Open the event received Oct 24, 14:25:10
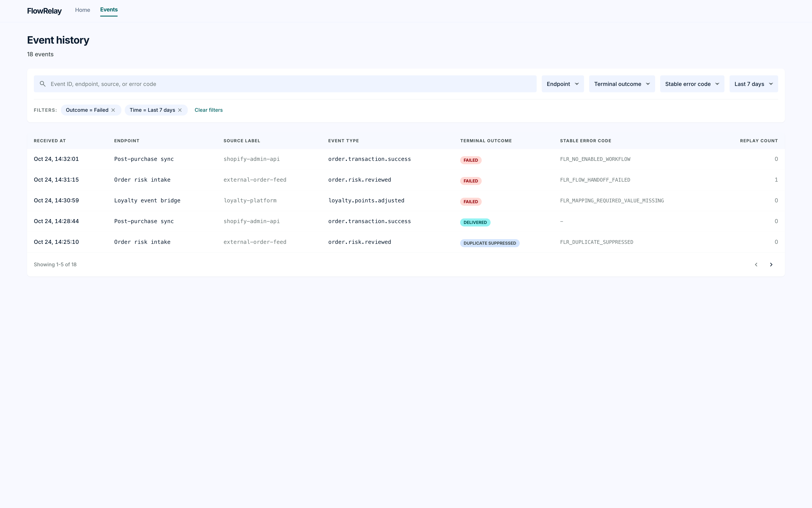Viewport: 812px width, 508px height. click(x=406, y=242)
